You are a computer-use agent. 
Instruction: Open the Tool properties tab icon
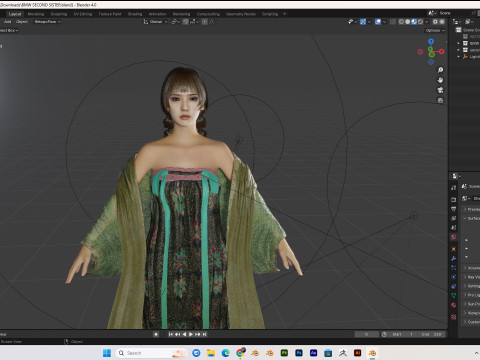(454, 188)
